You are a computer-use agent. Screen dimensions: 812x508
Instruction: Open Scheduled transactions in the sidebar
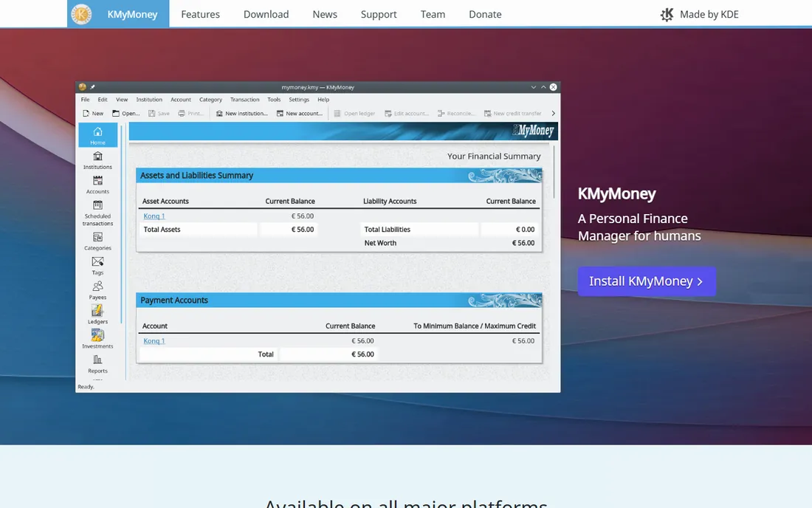tap(98, 213)
